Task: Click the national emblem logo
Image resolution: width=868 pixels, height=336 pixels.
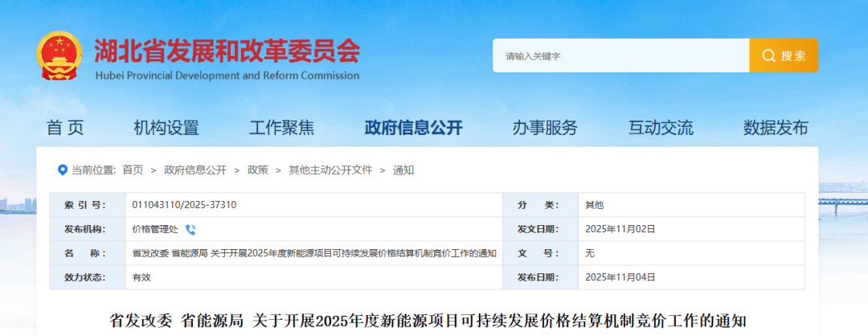Action: (x=59, y=55)
